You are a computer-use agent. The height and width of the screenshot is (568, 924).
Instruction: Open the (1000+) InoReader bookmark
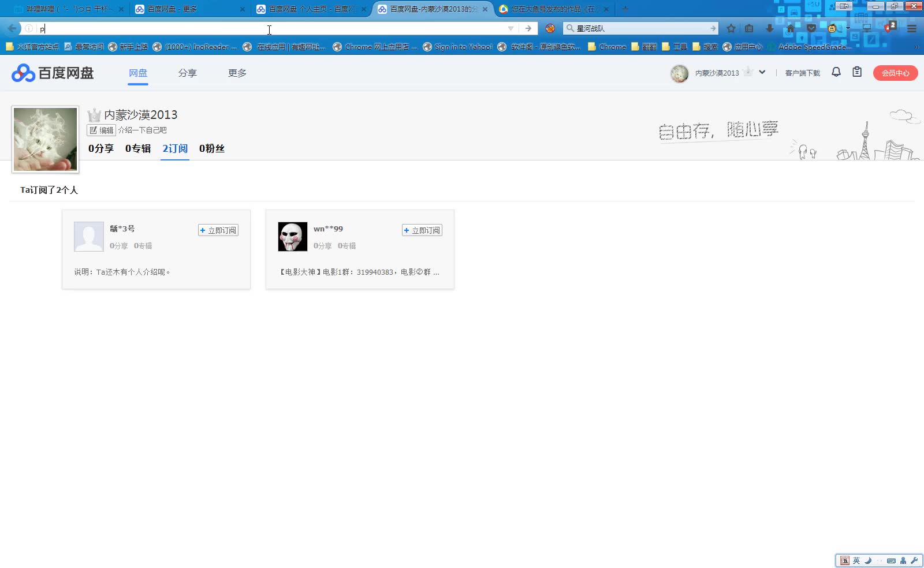coord(195,47)
